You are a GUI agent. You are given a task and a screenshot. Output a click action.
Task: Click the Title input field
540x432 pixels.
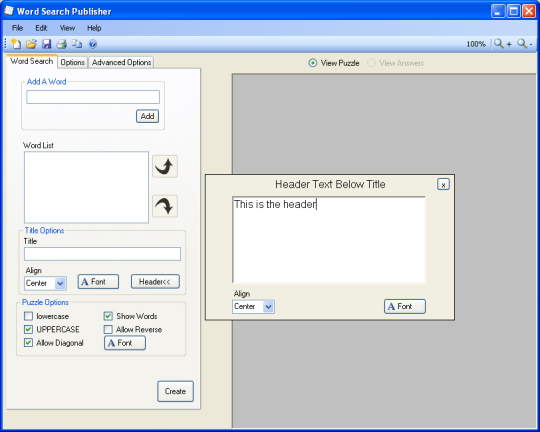(x=102, y=254)
